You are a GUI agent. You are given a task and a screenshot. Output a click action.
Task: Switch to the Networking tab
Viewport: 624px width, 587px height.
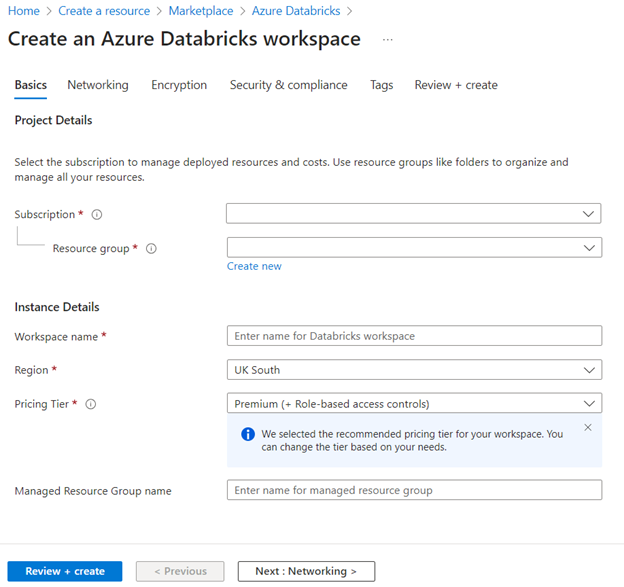click(x=98, y=85)
